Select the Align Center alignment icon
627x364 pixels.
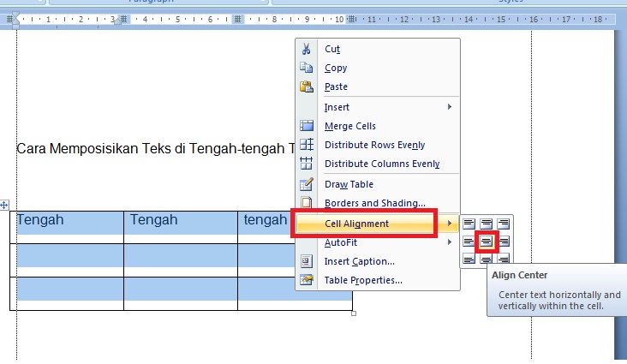point(487,242)
